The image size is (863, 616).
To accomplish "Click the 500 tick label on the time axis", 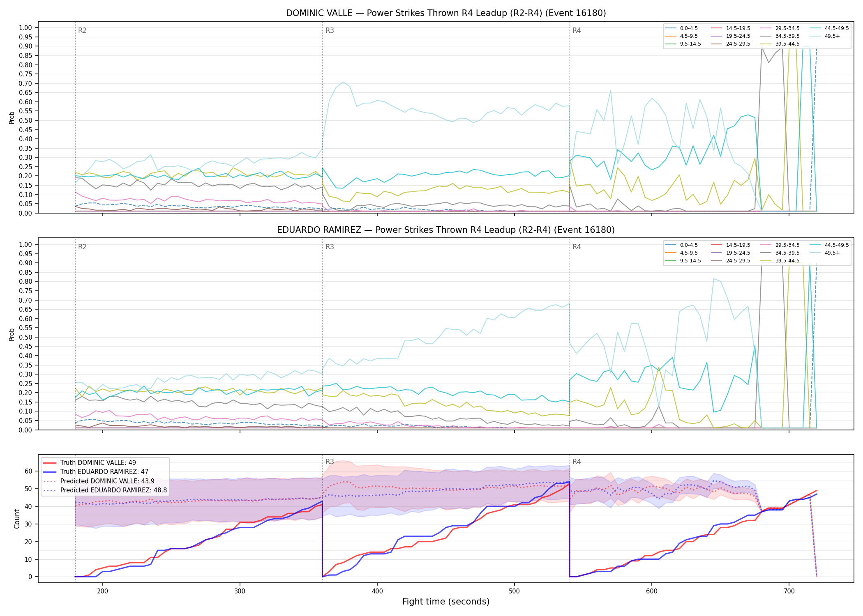I will [514, 591].
